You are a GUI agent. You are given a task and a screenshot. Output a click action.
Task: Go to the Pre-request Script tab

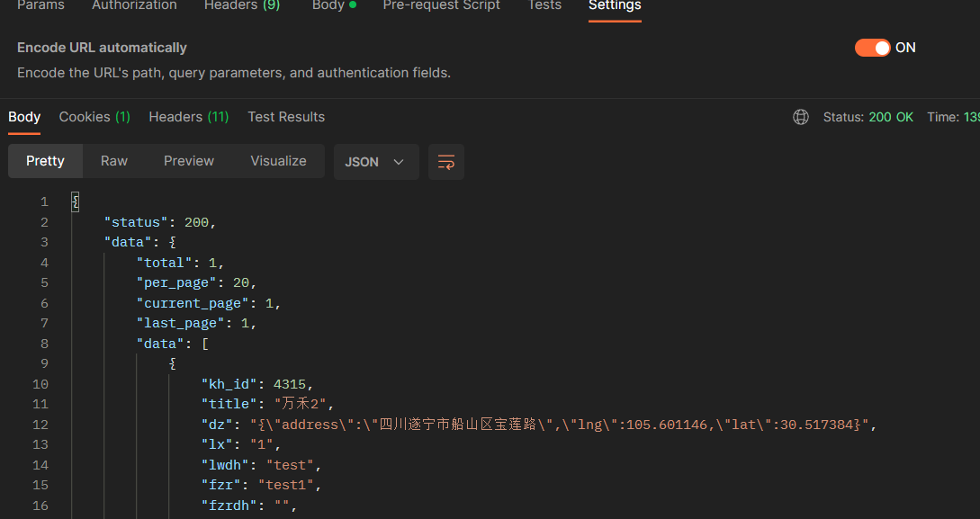[441, 5]
